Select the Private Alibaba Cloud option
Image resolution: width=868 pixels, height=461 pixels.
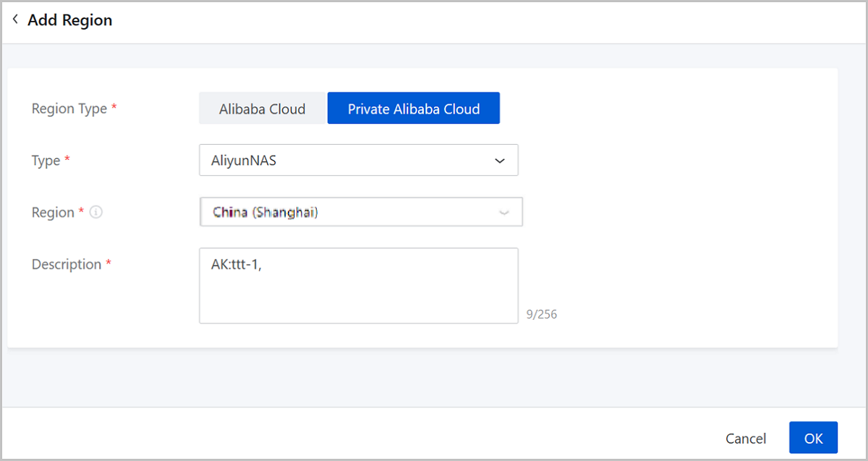click(414, 109)
